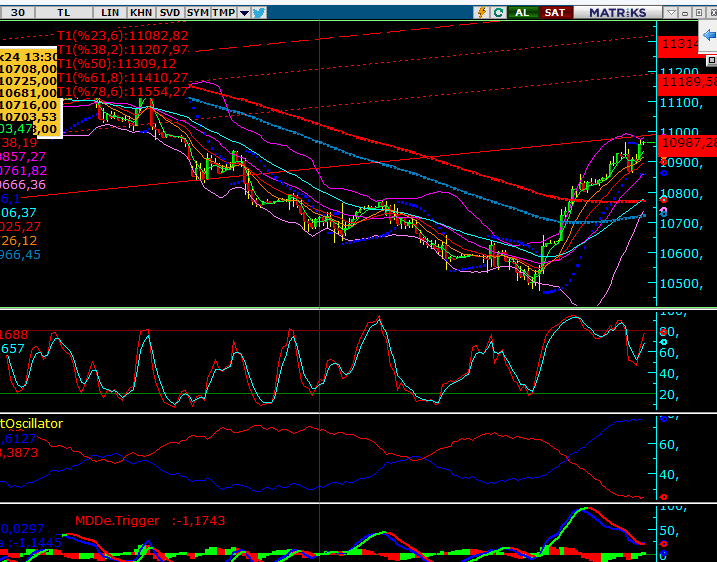Image resolution: width=717 pixels, height=562 pixels.
Task: Select the LIN toolbar item
Action: coord(110,12)
